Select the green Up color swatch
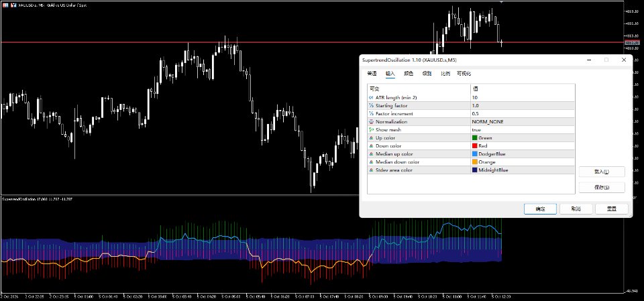 [475, 138]
